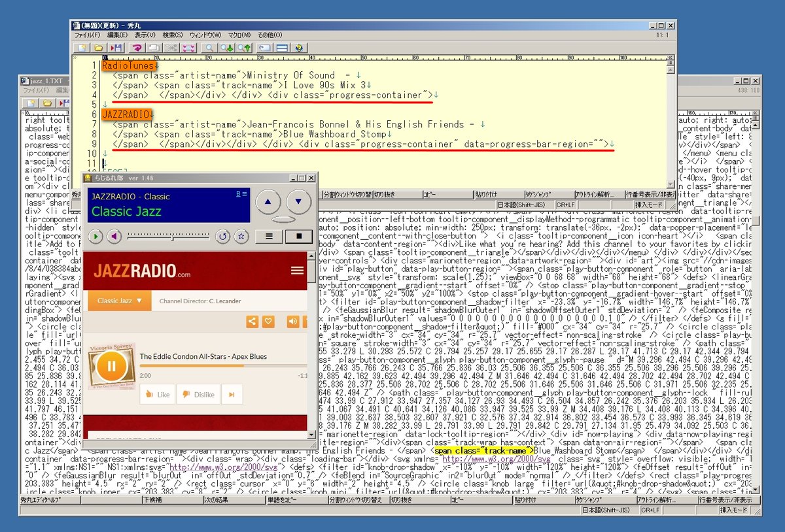This screenshot has height=532, width=785.
Task: Click the open folder icon in 秀丸 toolbar
Action: (98, 48)
